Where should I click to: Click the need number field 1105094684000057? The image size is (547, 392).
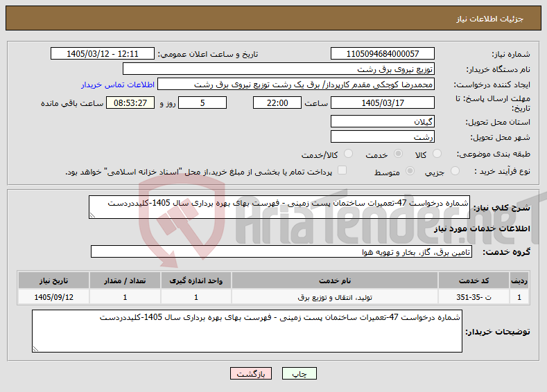[x=382, y=53]
